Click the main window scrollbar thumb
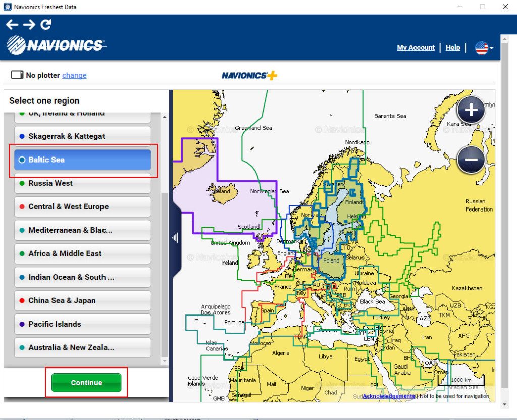 pos(504,214)
